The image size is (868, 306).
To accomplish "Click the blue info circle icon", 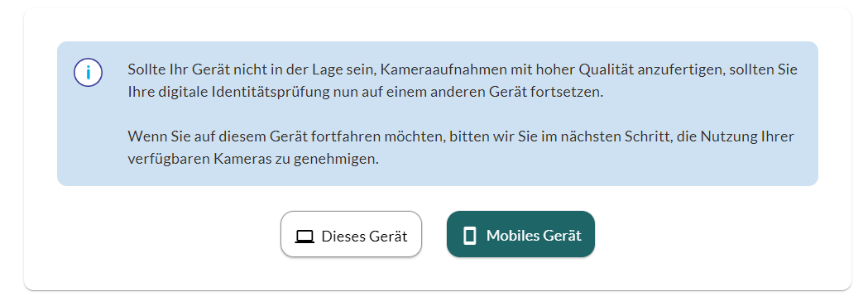I will [x=88, y=73].
